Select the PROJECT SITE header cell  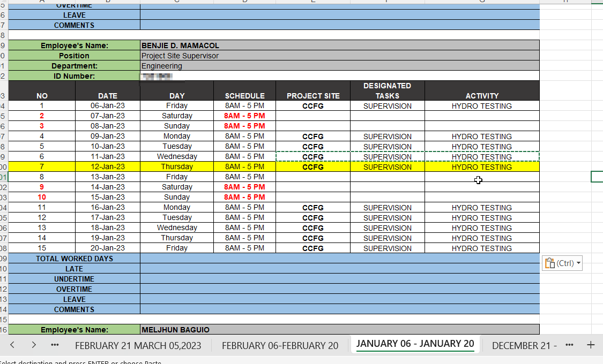coord(313,90)
